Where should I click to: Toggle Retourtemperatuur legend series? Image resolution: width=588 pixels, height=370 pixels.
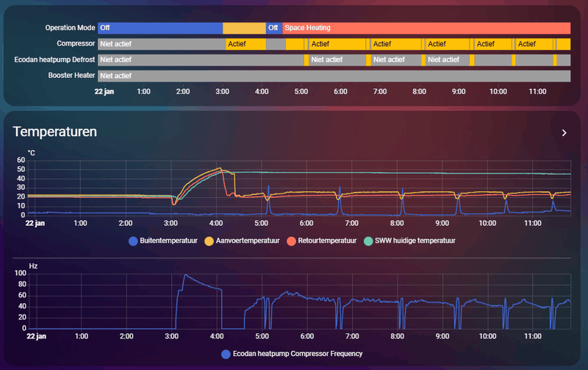coord(322,241)
